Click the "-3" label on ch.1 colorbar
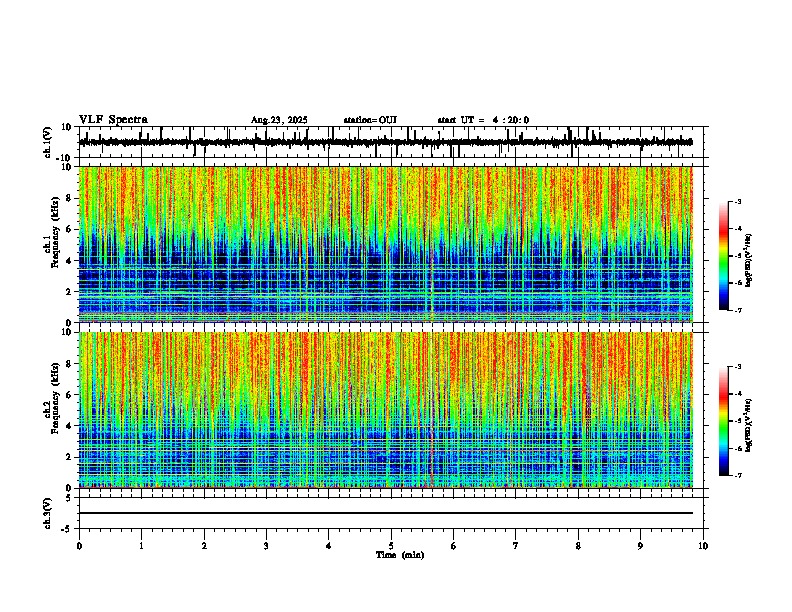Screen dimensions: 792x612 click(738, 201)
